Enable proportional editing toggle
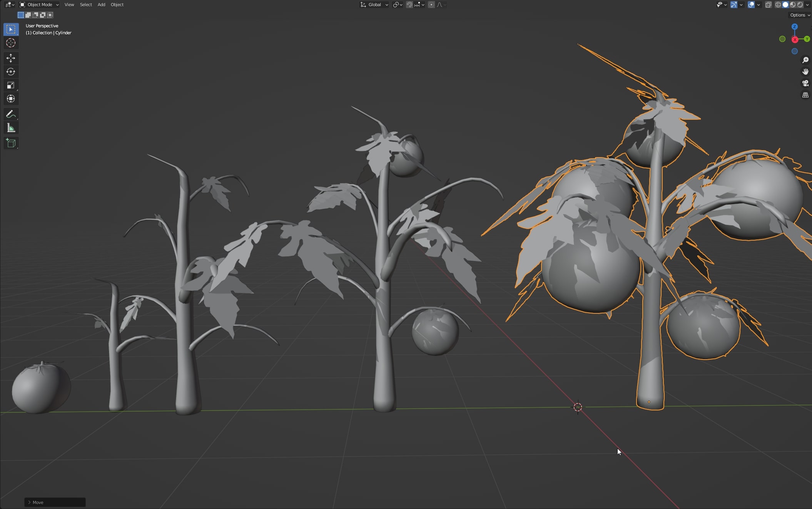Viewport: 812px width, 509px height. pos(431,5)
